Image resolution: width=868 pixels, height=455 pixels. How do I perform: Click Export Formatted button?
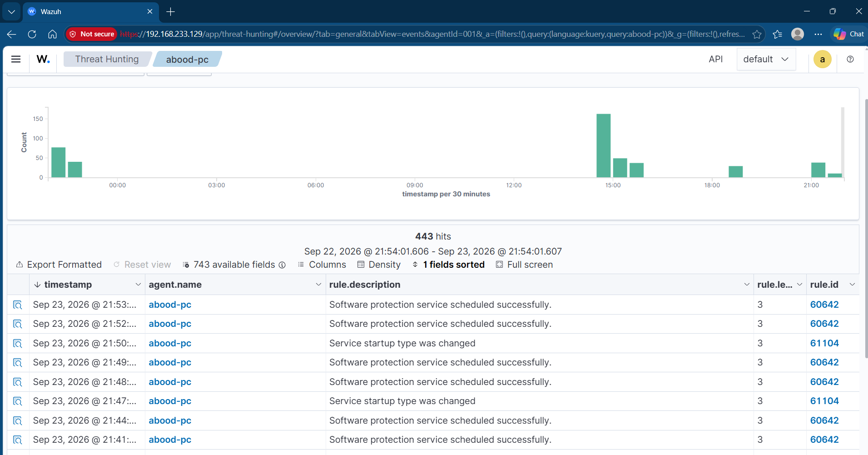click(59, 265)
